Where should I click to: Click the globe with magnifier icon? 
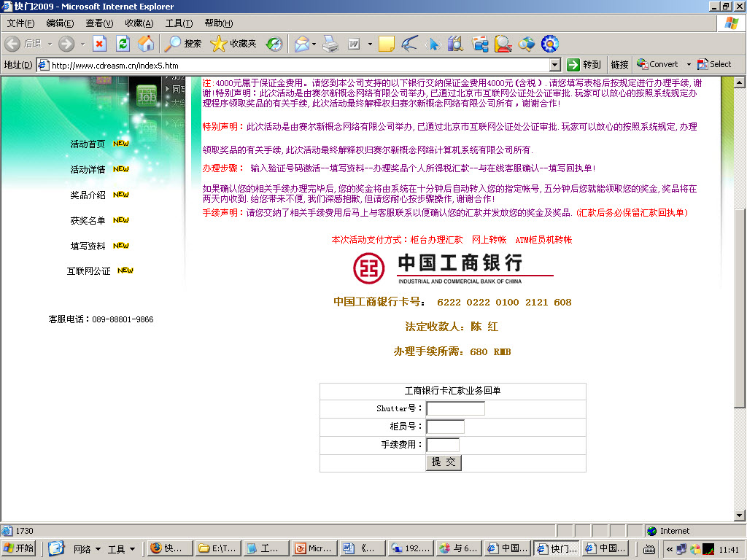[527, 44]
